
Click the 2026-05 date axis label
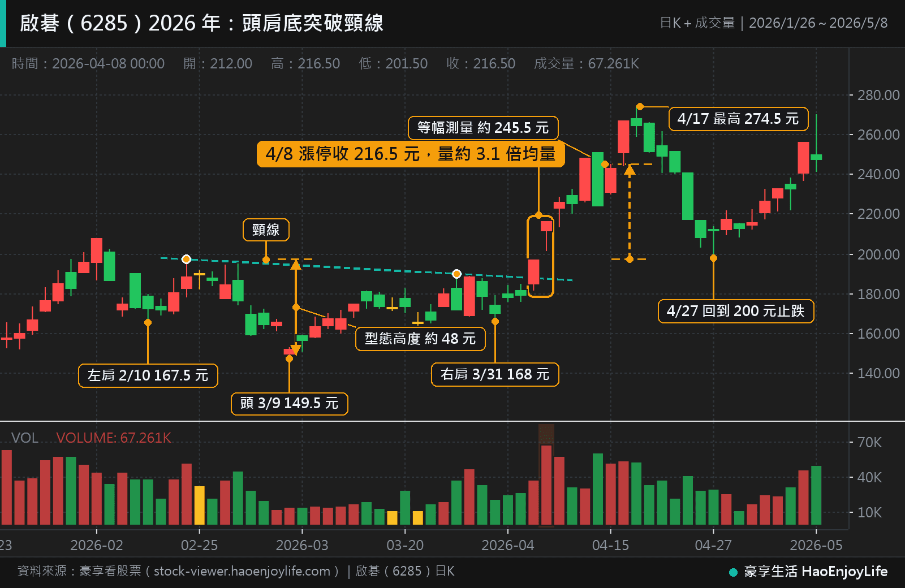pyautogui.click(x=816, y=545)
